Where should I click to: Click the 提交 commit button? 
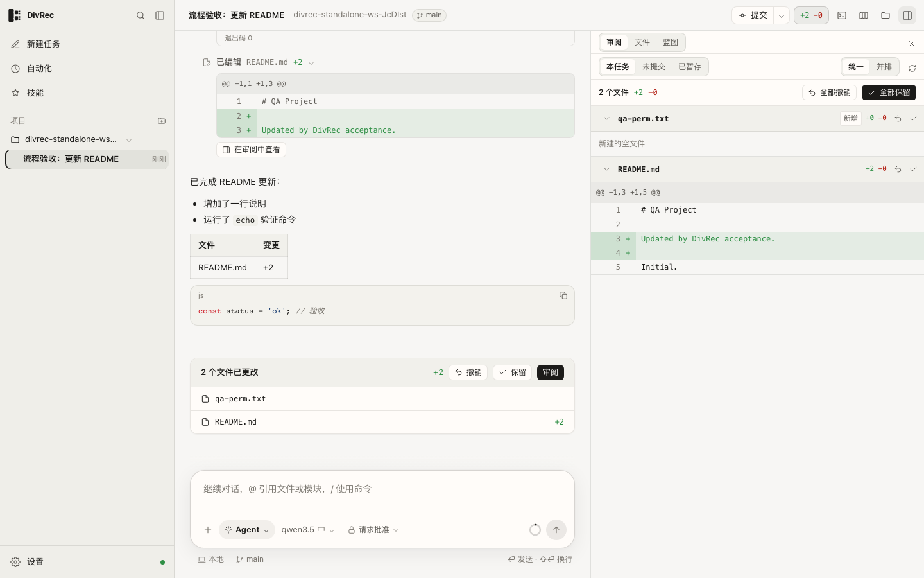[753, 15]
